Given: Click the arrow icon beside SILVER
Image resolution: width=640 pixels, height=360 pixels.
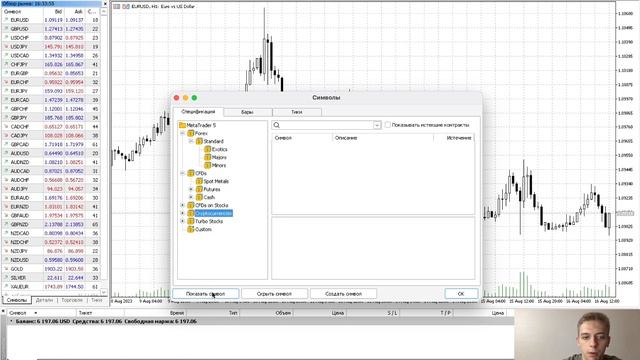Looking at the screenshot, I should point(6,278).
